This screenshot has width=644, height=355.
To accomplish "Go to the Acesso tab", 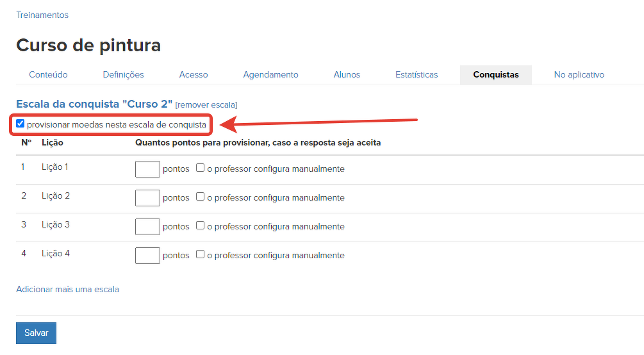I will pos(194,75).
